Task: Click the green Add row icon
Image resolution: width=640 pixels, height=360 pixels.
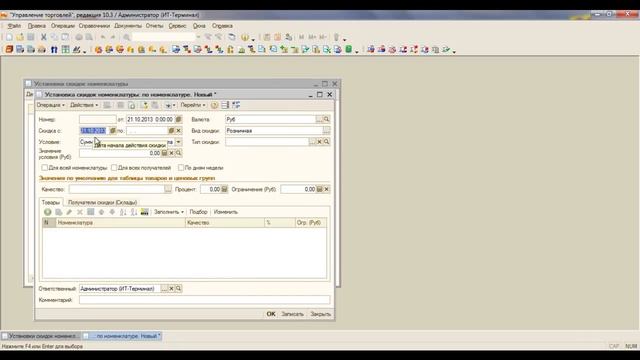Action: point(48,212)
